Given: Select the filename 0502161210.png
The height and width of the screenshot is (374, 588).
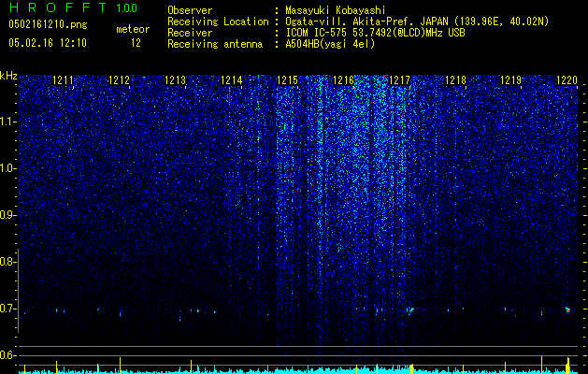Looking at the screenshot, I should (48, 24).
